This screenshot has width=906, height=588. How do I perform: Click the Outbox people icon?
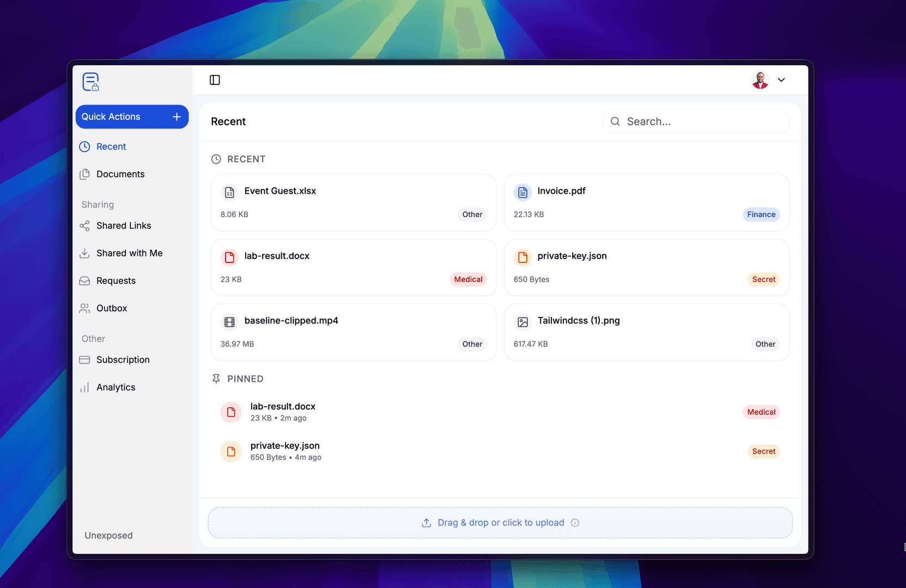pyautogui.click(x=84, y=308)
